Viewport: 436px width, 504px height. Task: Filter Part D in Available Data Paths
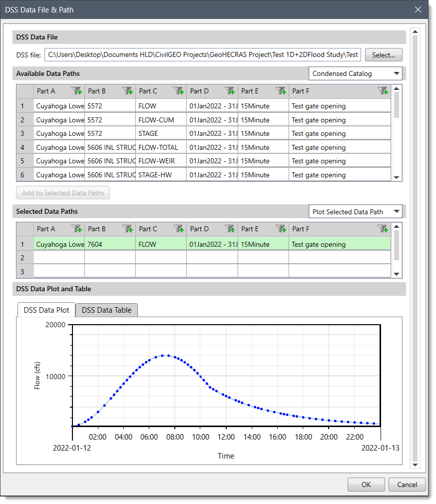pyautogui.click(x=230, y=91)
